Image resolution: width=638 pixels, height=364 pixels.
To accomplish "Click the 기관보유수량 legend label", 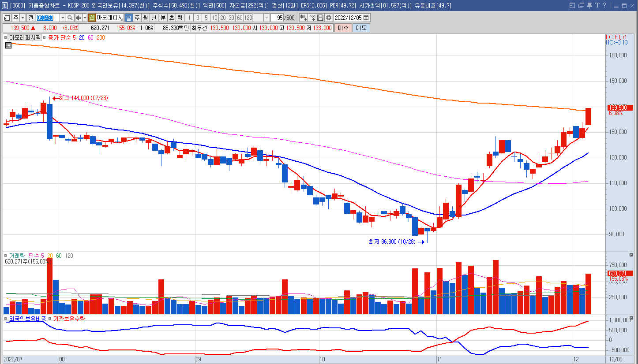I will 70,319.
